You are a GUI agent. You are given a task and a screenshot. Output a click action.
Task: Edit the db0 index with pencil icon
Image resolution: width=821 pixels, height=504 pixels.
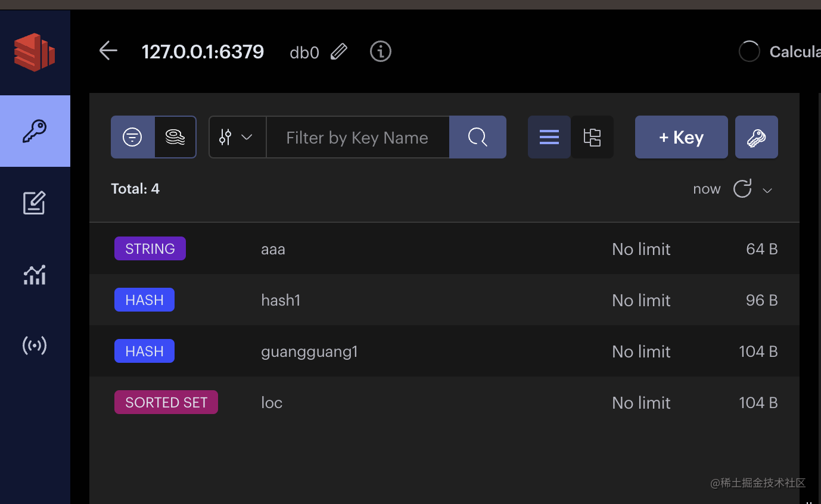338,52
